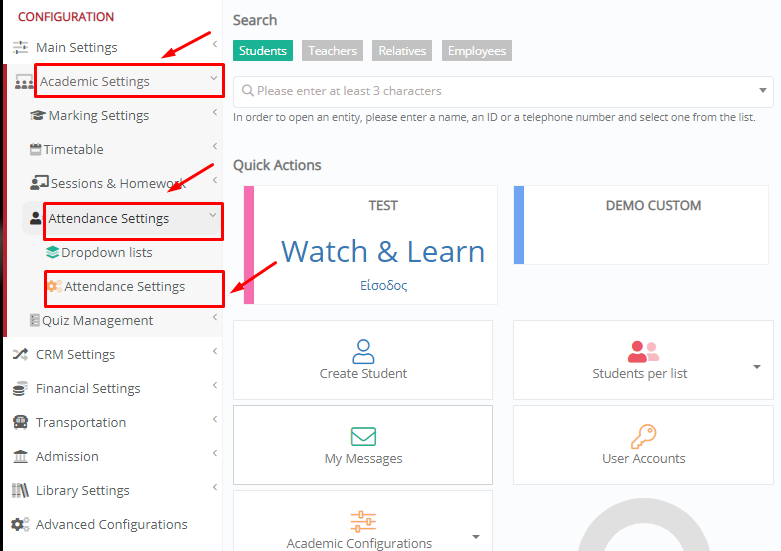Open the Dropdown lists menu item
Viewport: 781px width, 551px height.
pyautogui.click(x=107, y=252)
